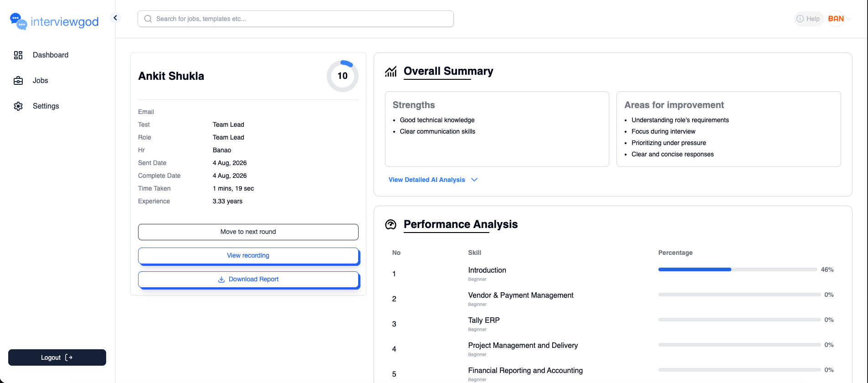Click the search magnifier icon

148,19
